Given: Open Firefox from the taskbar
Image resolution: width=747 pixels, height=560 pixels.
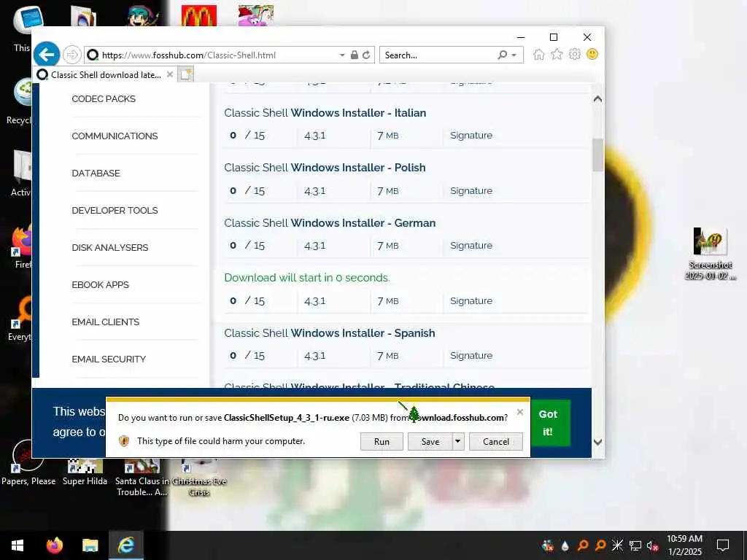Looking at the screenshot, I should [x=54, y=545].
